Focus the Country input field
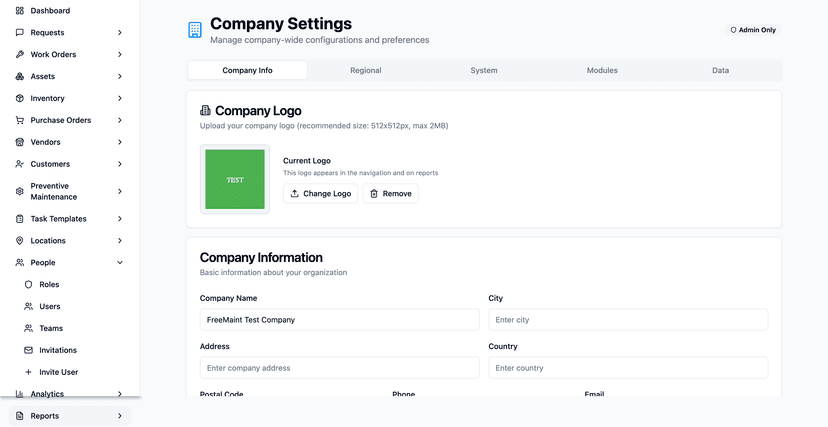The height and width of the screenshot is (427, 828). click(x=628, y=368)
